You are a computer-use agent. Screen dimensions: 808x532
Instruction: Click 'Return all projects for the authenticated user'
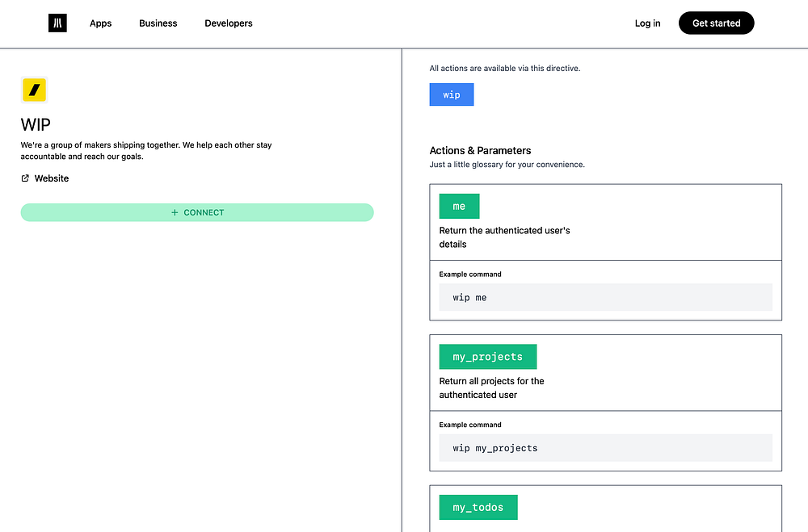coord(491,387)
